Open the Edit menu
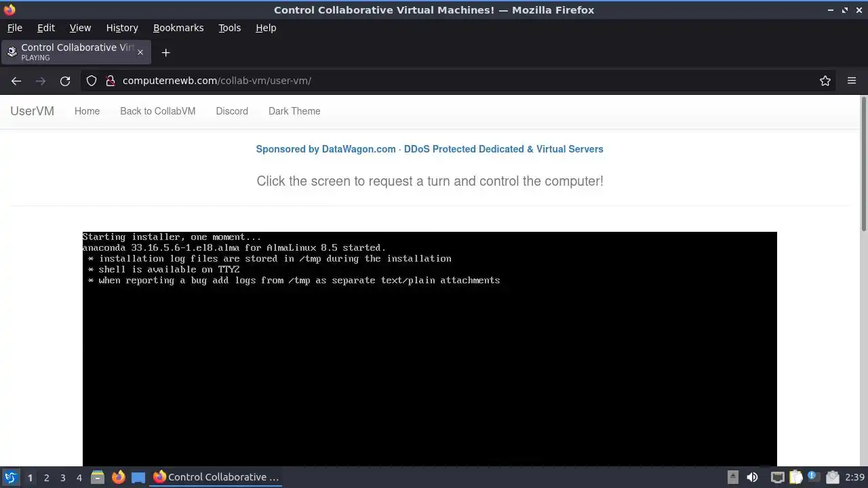868x488 pixels. coord(46,28)
